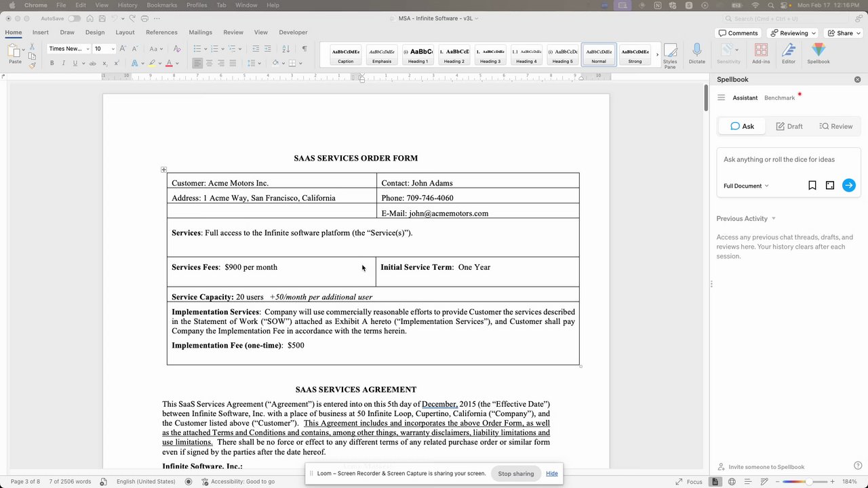Click the Cut scissors icon
Image resolution: width=868 pixels, height=488 pixels.
[32, 46]
